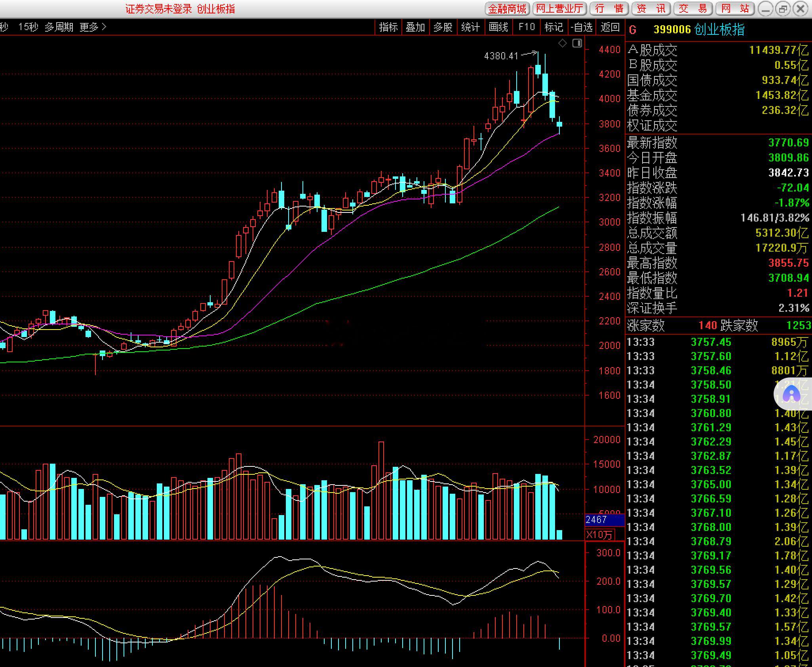
Task: Click the 4380.41 high price marker
Action: click(501, 56)
